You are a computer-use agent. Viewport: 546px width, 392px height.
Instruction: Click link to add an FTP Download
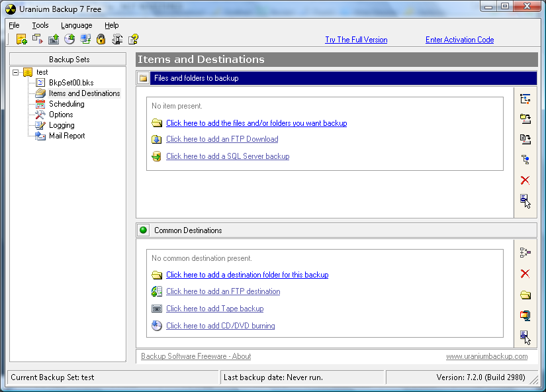coord(222,139)
